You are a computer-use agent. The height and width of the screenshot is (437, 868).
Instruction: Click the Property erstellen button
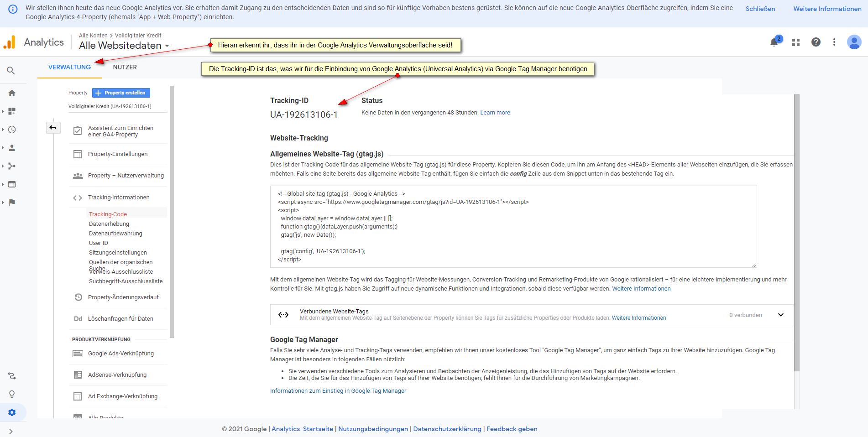click(121, 93)
